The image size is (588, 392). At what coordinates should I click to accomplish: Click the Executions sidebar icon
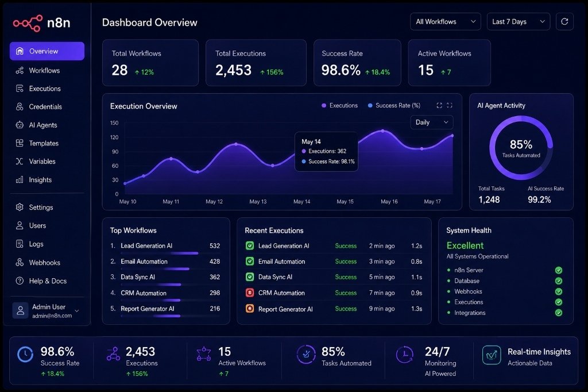click(20, 89)
